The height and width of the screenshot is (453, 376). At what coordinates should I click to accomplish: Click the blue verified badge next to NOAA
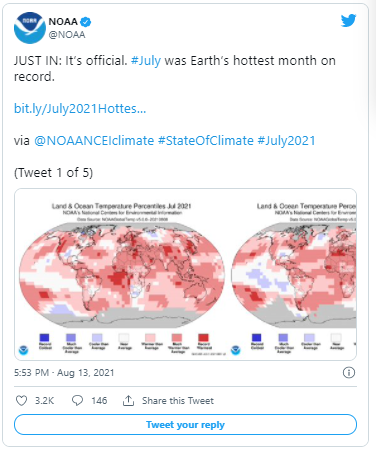coord(86,22)
